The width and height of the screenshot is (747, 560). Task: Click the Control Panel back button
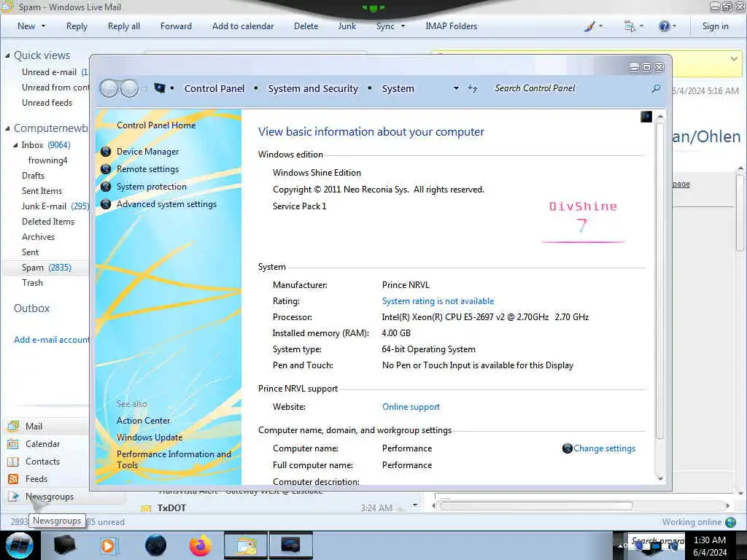coord(109,88)
